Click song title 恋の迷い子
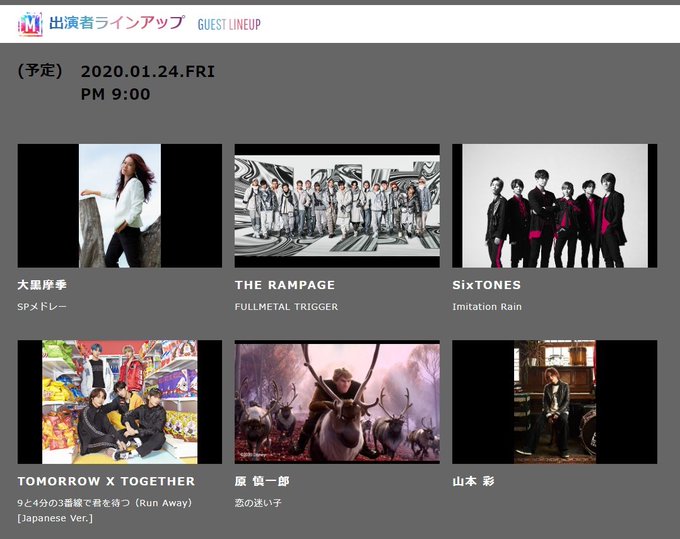Screen dimensions: 680x539 pyautogui.click(x=258, y=503)
